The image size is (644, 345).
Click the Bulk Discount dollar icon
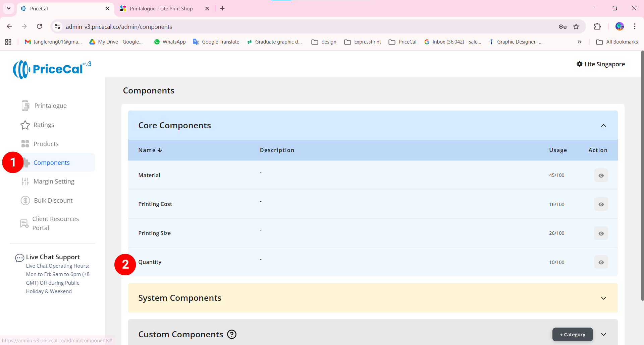click(25, 200)
